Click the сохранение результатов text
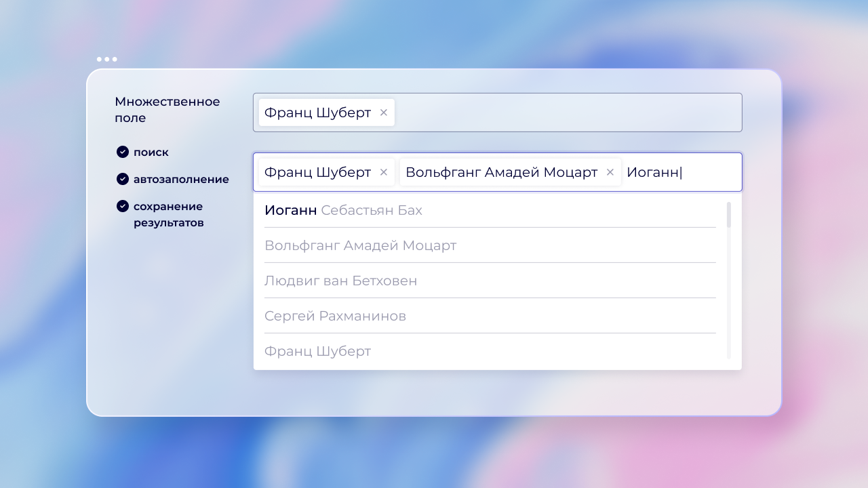 169,214
